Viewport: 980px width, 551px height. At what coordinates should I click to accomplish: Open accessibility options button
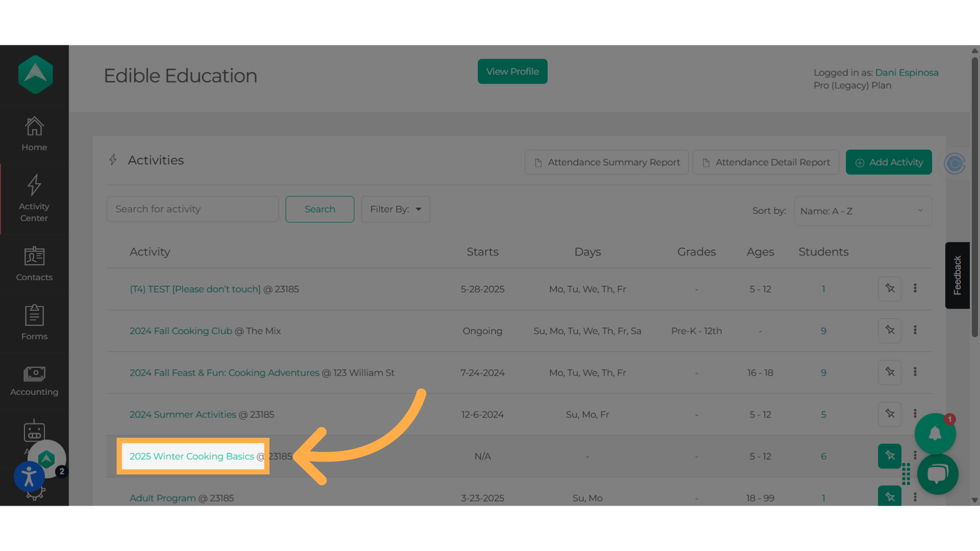[29, 477]
